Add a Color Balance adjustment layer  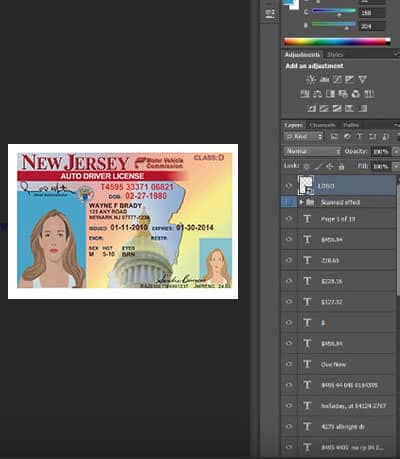(x=318, y=94)
